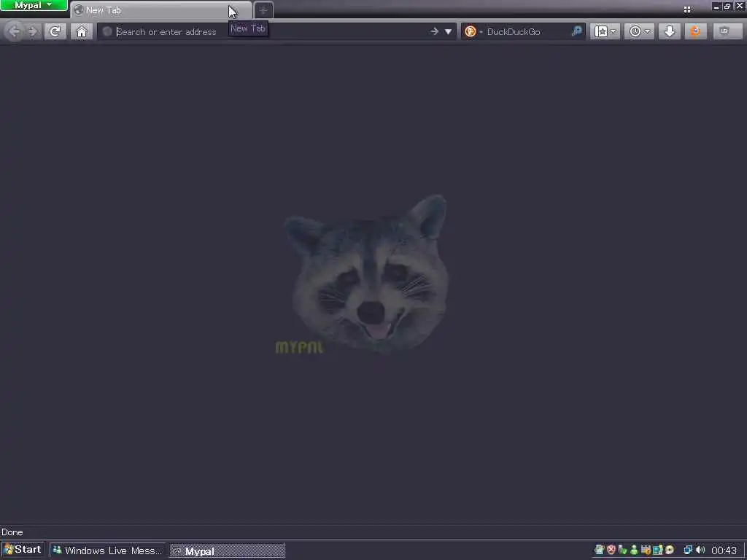The image size is (747, 560).
Task: Open the volume speaker tray icon
Action: [700, 550]
